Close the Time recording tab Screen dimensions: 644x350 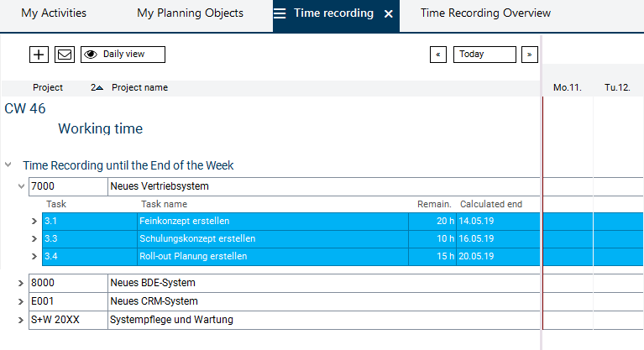click(x=388, y=14)
